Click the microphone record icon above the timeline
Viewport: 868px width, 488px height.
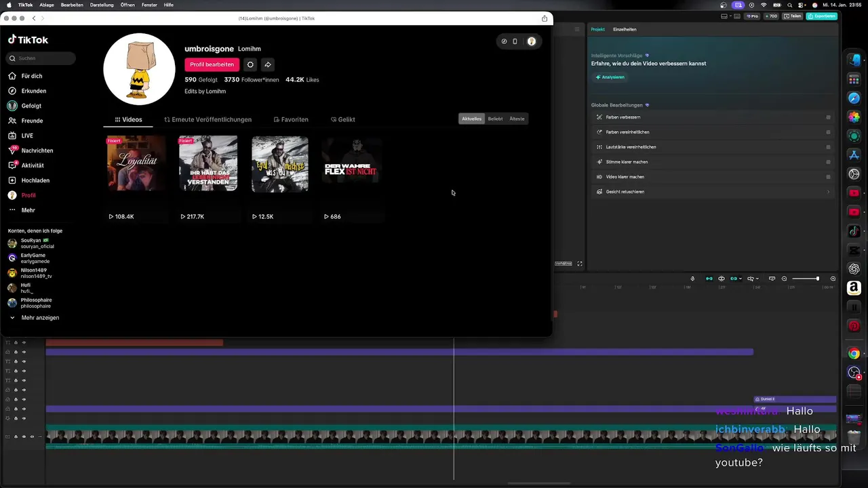tap(692, 279)
